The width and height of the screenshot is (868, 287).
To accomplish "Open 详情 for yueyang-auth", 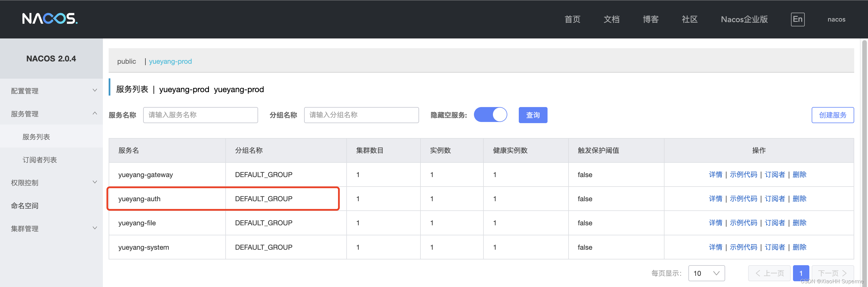I will [x=715, y=199].
